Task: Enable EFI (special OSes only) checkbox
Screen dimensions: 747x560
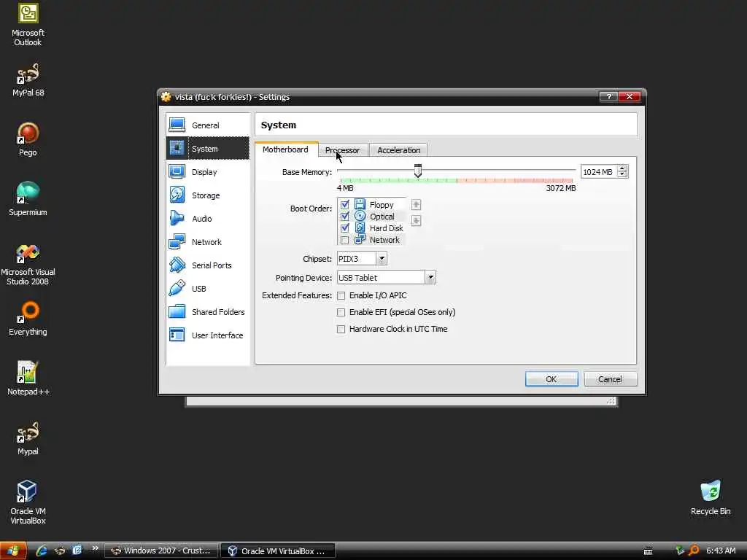Action: 341,312
